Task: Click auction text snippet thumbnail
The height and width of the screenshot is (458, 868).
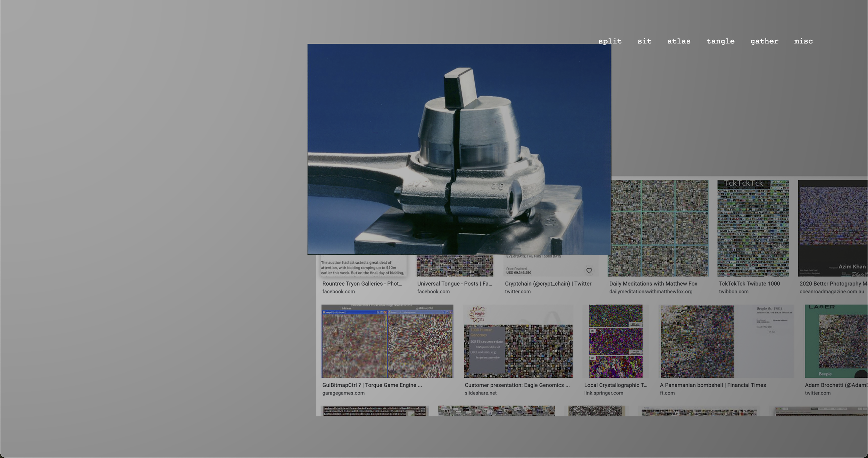Action: 363,266
